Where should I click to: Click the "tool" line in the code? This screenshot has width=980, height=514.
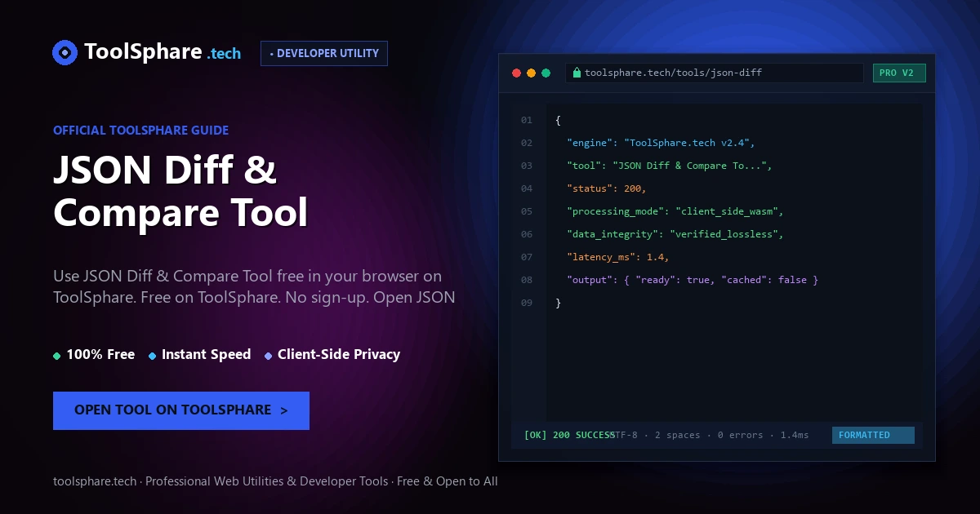(x=670, y=166)
